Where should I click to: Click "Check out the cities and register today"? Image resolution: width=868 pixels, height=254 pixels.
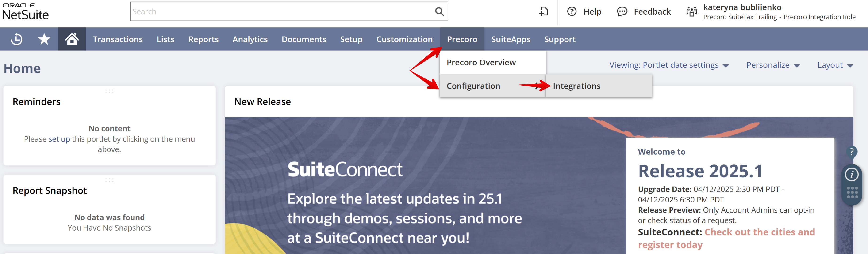click(726, 238)
